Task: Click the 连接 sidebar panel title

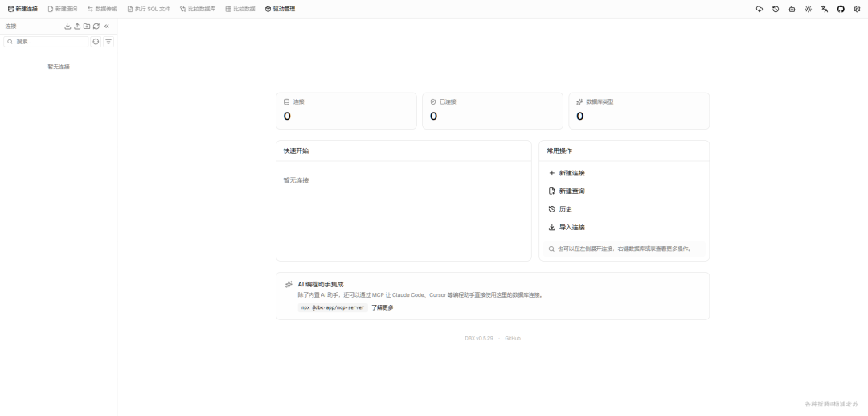Action: point(11,26)
